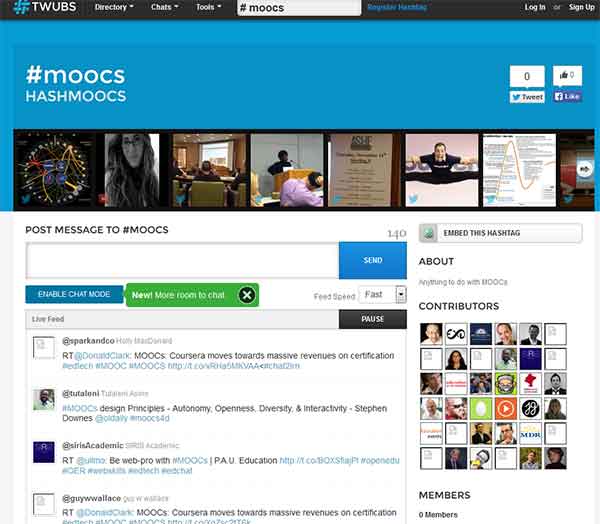Click the blonde woman contributor avatar in fourth row

tap(555, 408)
